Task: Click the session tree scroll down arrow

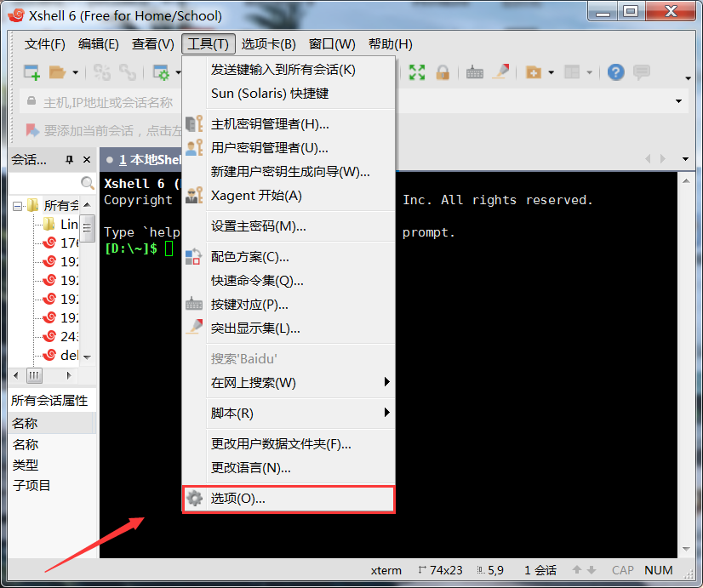Action: click(x=88, y=357)
